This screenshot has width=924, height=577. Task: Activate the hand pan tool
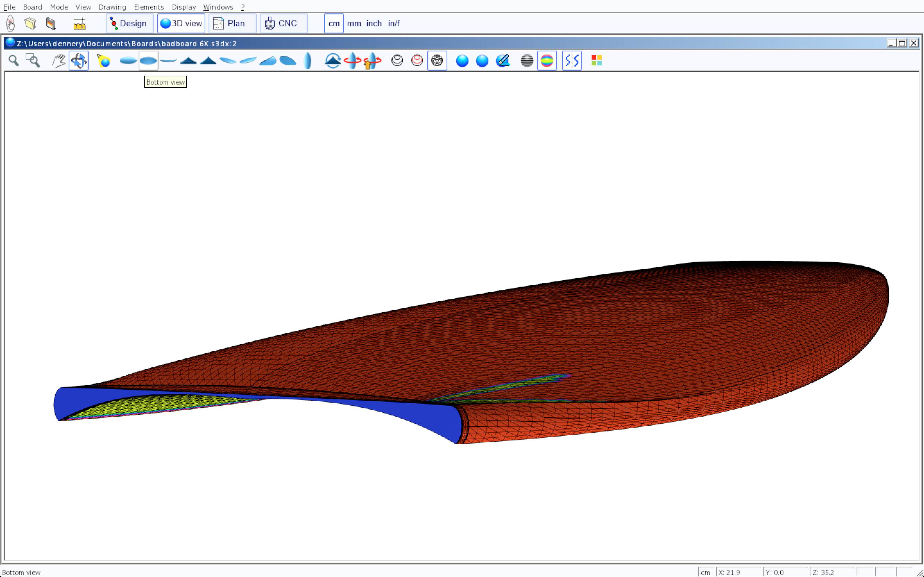(x=58, y=61)
